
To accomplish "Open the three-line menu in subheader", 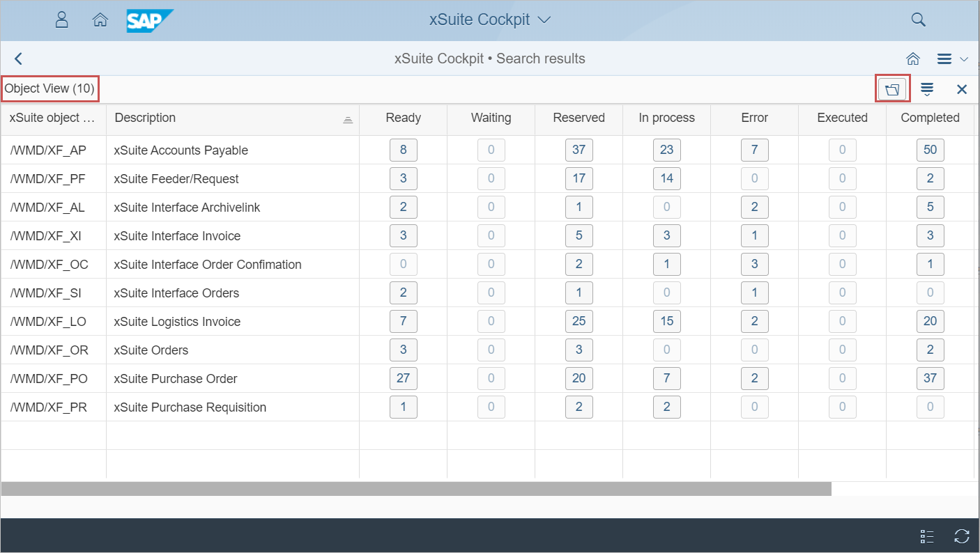I will click(x=944, y=59).
